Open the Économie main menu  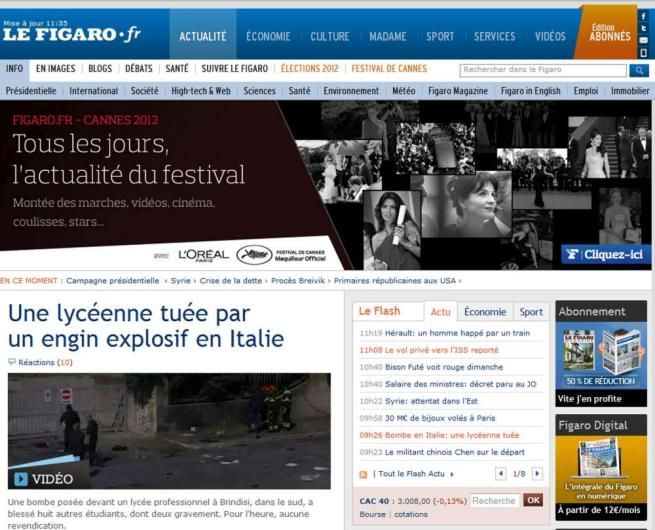tap(268, 36)
